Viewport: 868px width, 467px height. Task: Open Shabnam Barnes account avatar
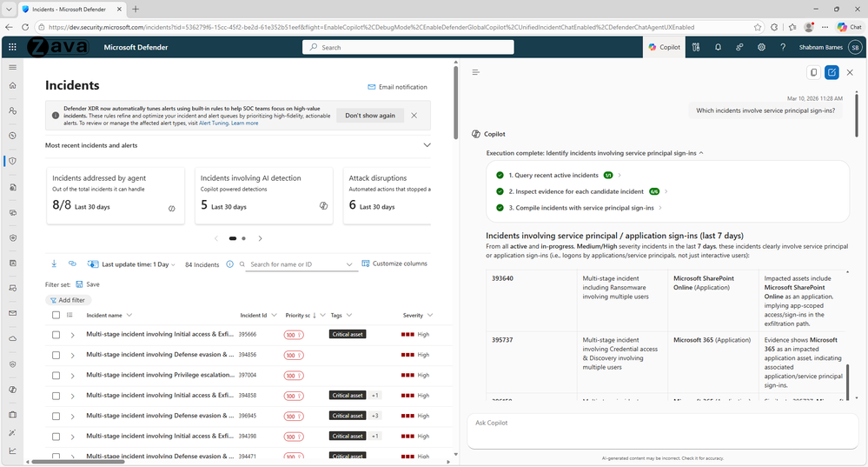click(x=855, y=47)
